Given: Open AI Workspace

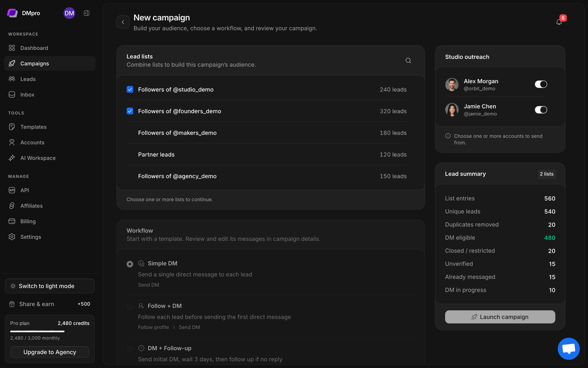Looking at the screenshot, I should [x=50, y=158].
